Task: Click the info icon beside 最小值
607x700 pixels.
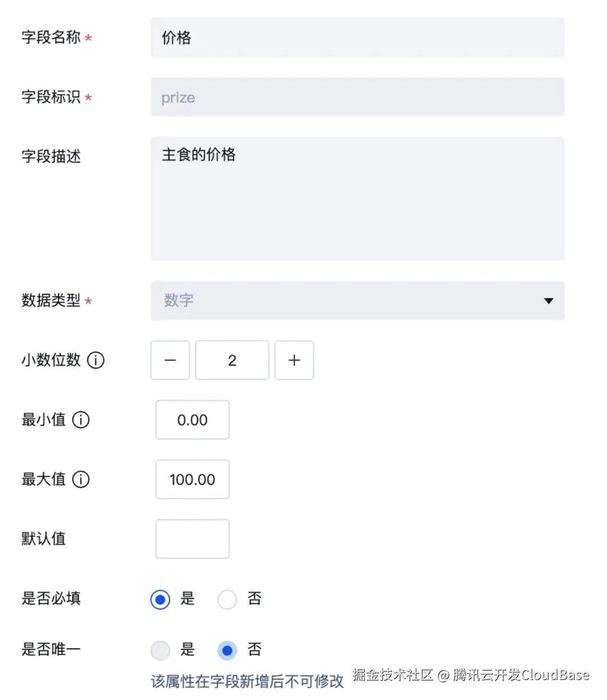Action: [x=82, y=420]
